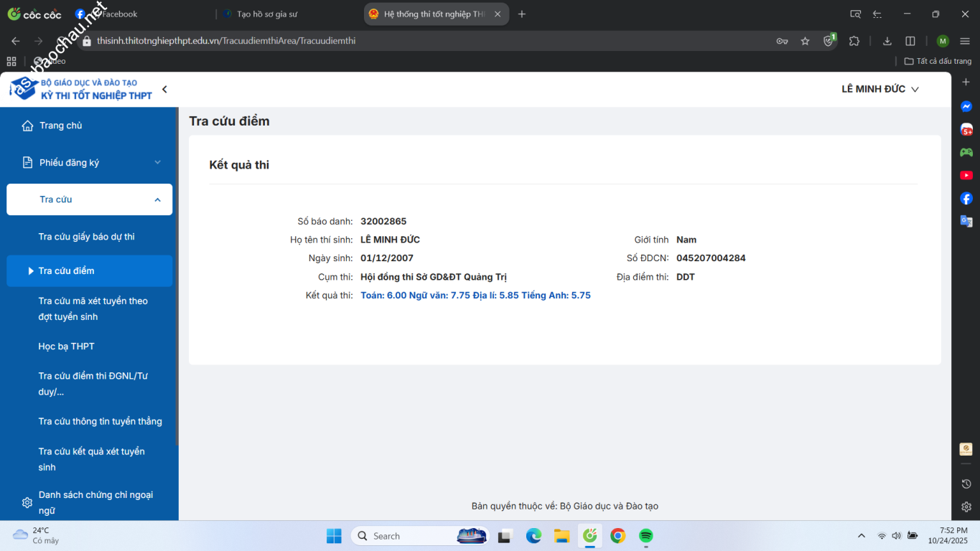Open browser downloads icon
The image size is (980, 551).
(x=887, y=41)
